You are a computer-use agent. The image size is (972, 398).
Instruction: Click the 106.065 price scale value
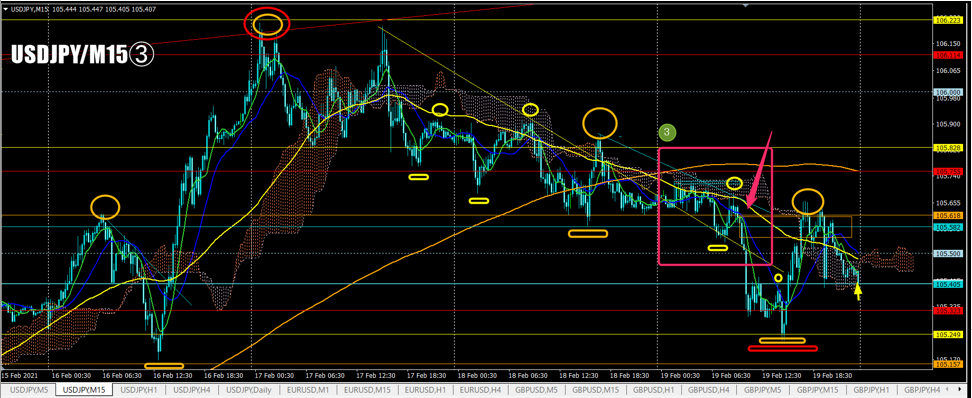(948, 71)
